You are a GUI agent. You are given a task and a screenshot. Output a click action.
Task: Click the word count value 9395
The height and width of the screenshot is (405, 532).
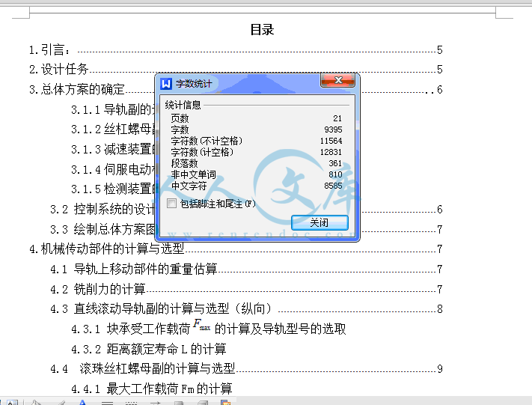click(333, 130)
